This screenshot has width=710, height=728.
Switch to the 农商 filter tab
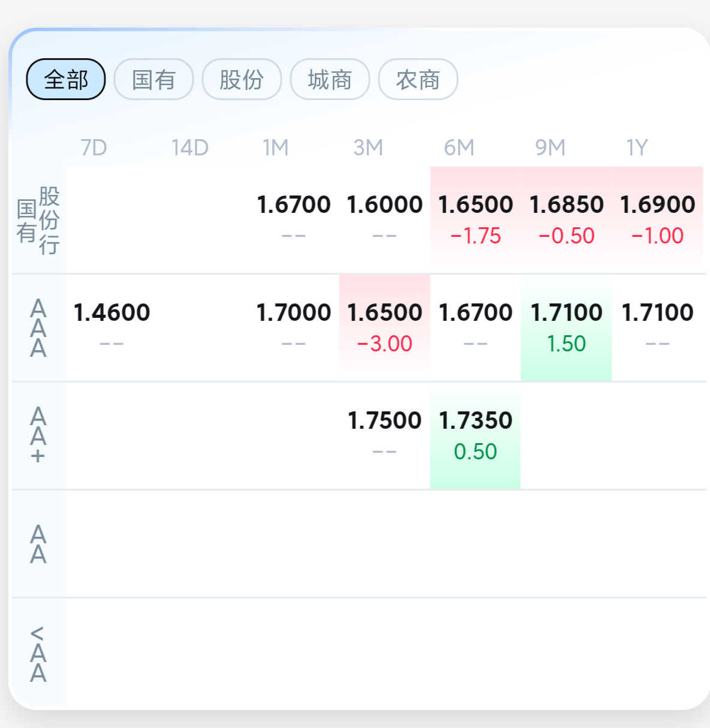[418, 79]
